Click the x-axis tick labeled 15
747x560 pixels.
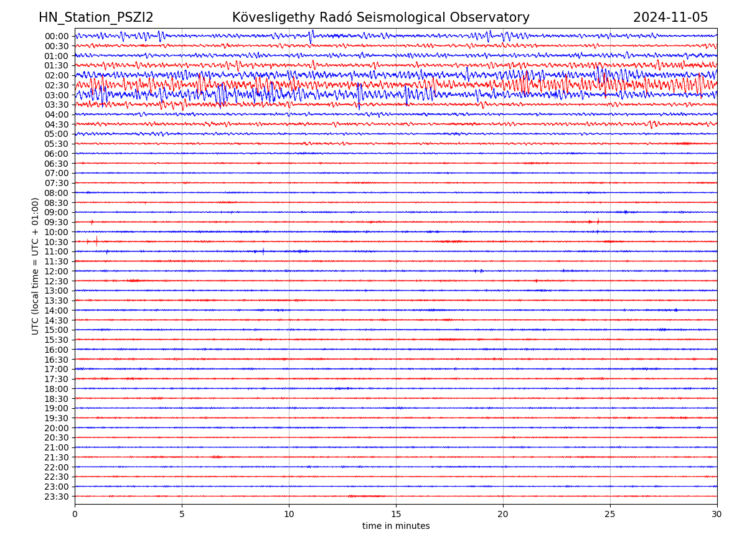(x=396, y=515)
